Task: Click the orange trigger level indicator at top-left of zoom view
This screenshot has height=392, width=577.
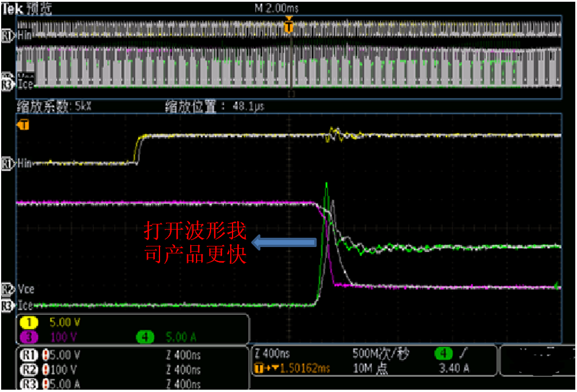Action: [x=23, y=125]
